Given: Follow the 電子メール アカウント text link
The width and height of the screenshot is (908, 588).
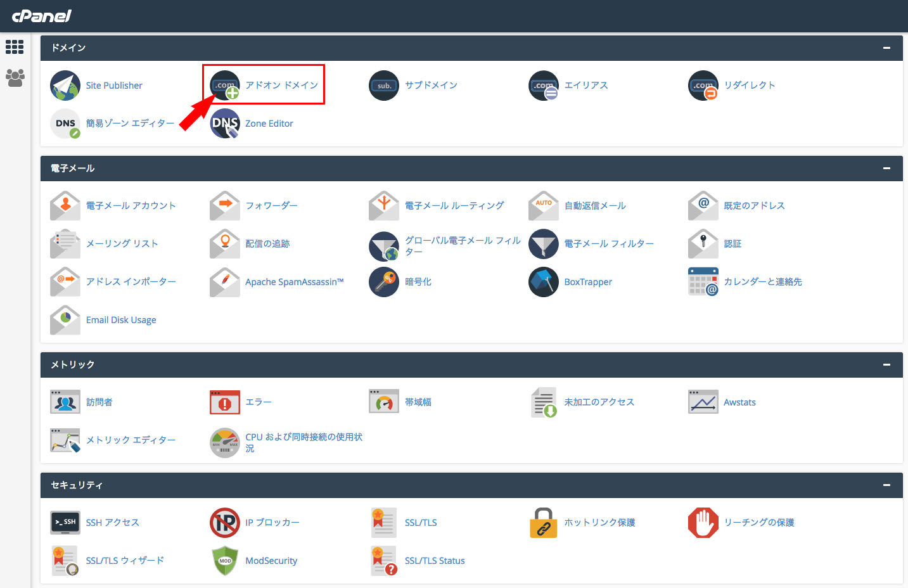Looking at the screenshot, I should point(131,206).
